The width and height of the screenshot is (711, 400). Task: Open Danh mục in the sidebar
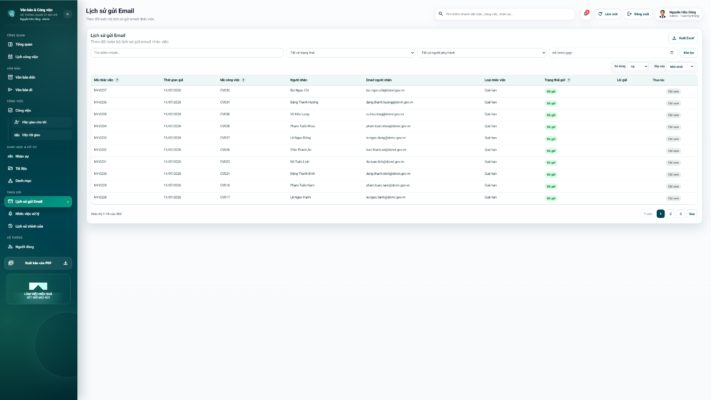pos(38,181)
